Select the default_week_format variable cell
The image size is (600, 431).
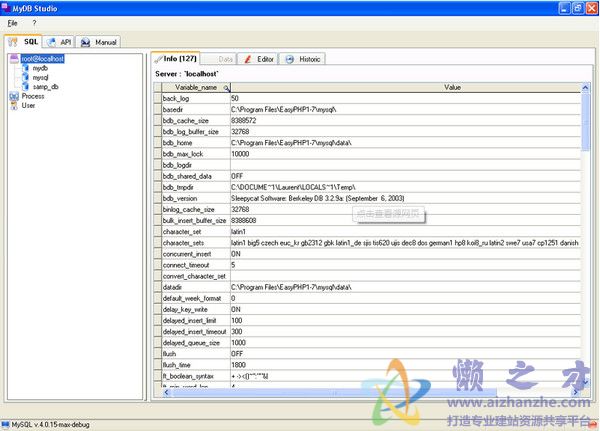196,298
